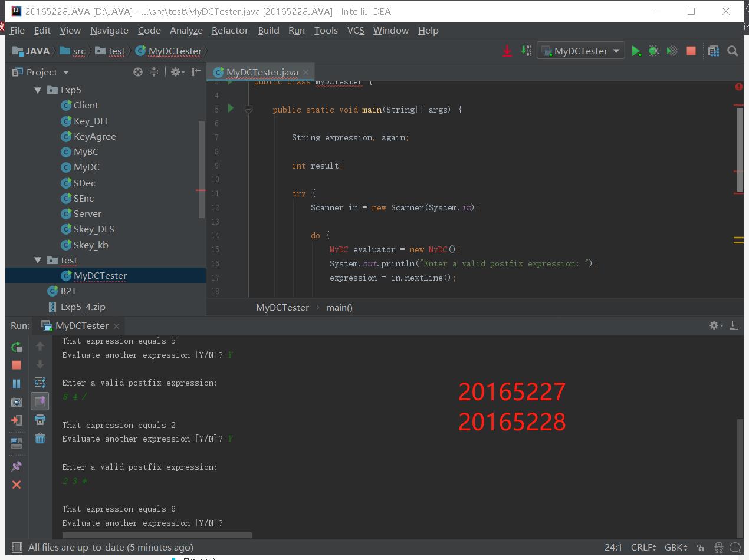Click the src breadcrumb in the navigation bar
This screenshot has height=560, width=749.
[73, 51]
